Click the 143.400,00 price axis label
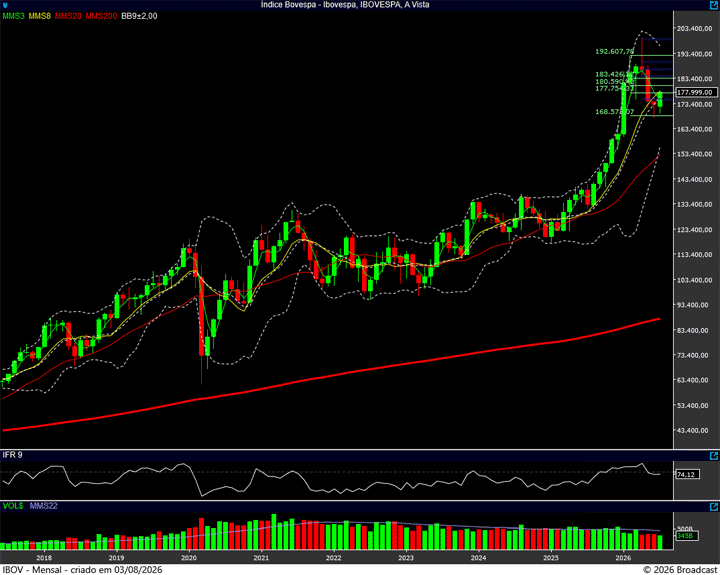The width and height of the screenshot is (720, 575). pyautogui.click(x=695, y=180)
